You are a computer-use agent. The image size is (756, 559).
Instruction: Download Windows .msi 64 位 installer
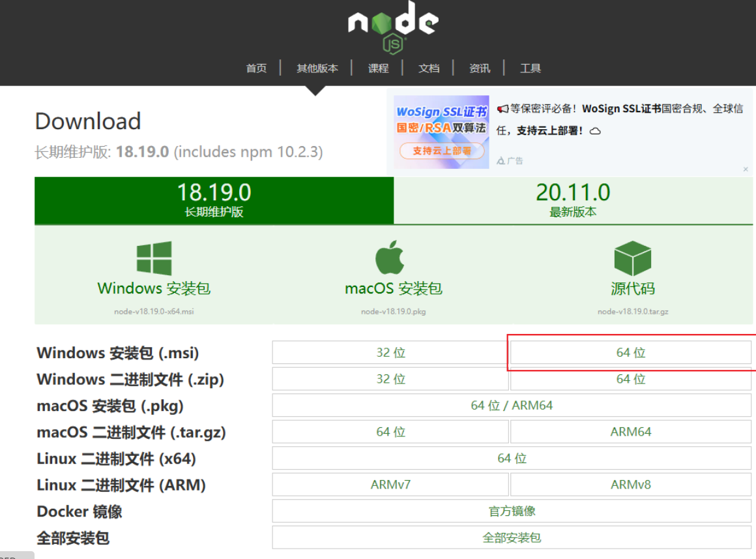(631, 352)
